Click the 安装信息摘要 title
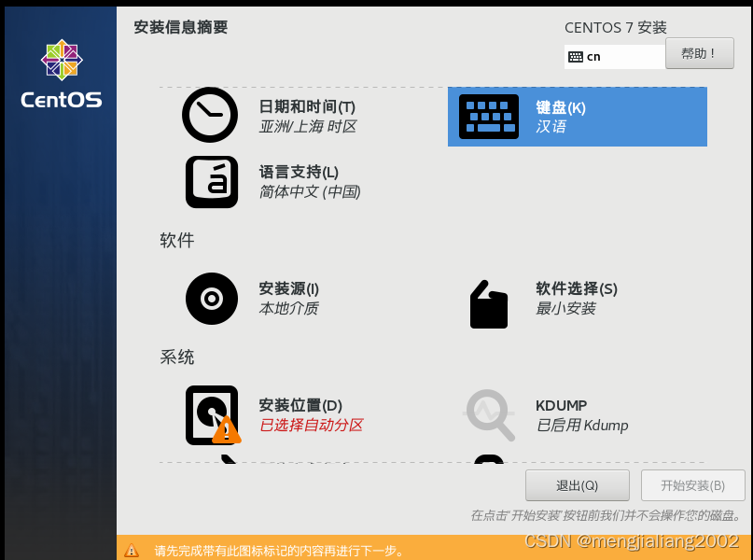Image resolution: width=753 pixels, height=560 pixels. pyautogui.click(x=181, y=27)
